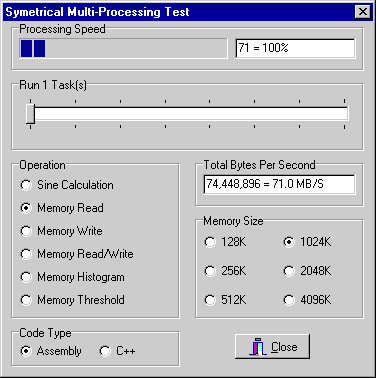
Task: Set memory size to 4096K
Action: click(307, 300)
